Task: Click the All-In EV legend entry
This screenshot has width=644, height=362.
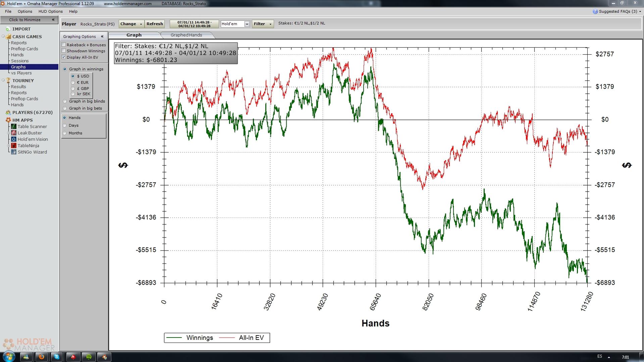Action: point(241,338)
